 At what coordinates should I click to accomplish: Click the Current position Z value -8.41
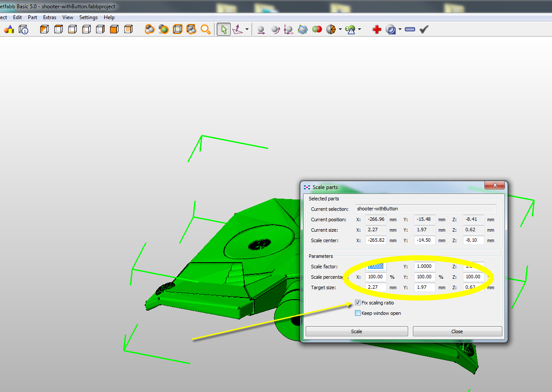(474, 220)
